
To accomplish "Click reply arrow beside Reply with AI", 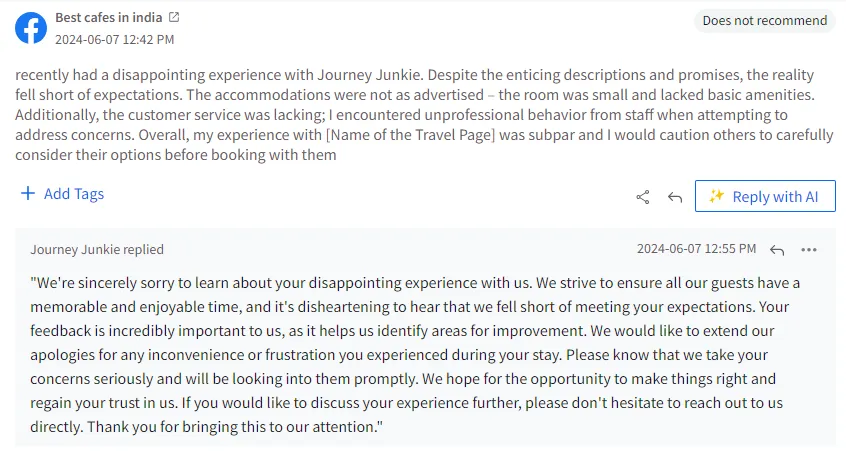I will pos(675,197).
